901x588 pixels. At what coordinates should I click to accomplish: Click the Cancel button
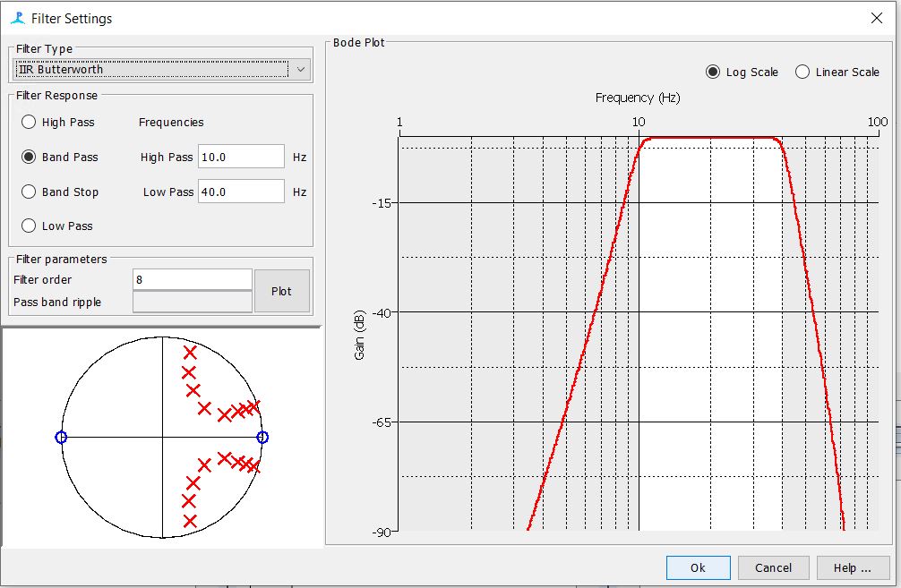[x=773, y=567]
